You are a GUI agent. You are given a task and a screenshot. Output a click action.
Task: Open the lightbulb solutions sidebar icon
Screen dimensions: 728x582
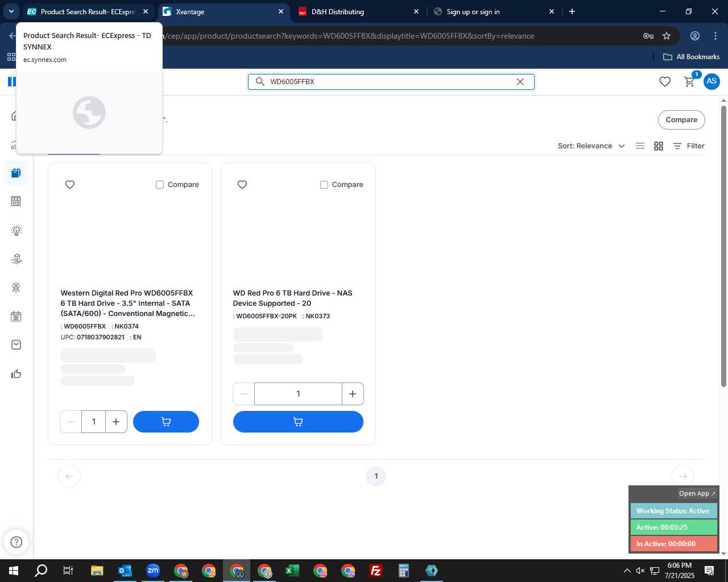(x=16, y=230)
